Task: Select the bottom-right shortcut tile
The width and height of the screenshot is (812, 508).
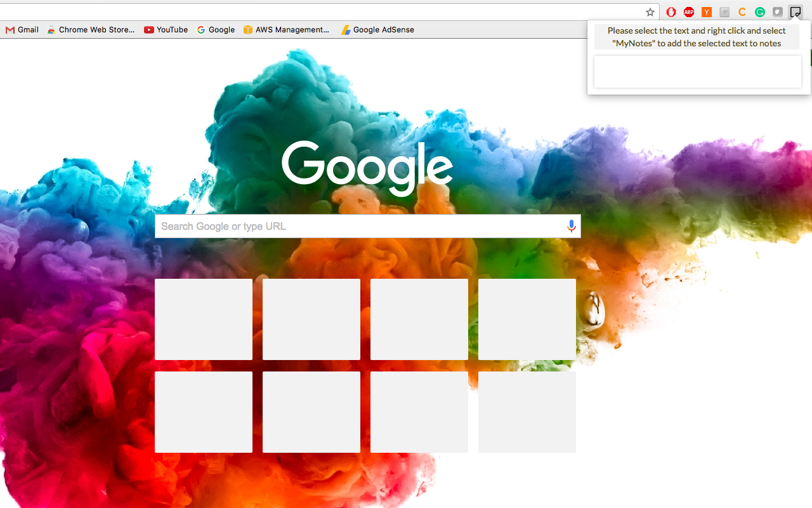Action: [527, 411]
